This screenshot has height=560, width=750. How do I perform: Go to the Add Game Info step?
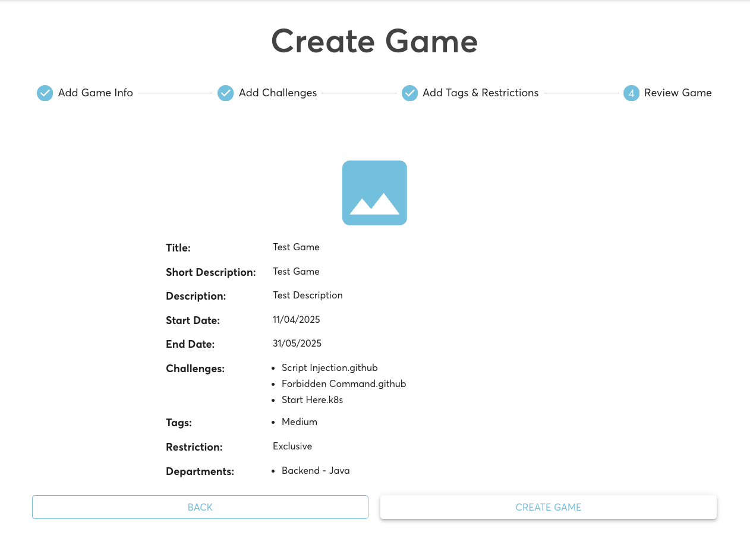click(95, 93)
